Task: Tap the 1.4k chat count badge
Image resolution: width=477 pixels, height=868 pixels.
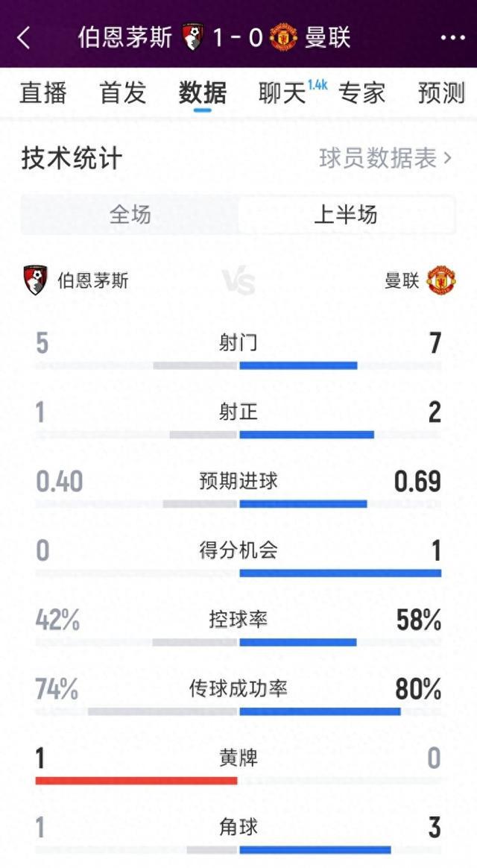Action: tap(318, 85)
